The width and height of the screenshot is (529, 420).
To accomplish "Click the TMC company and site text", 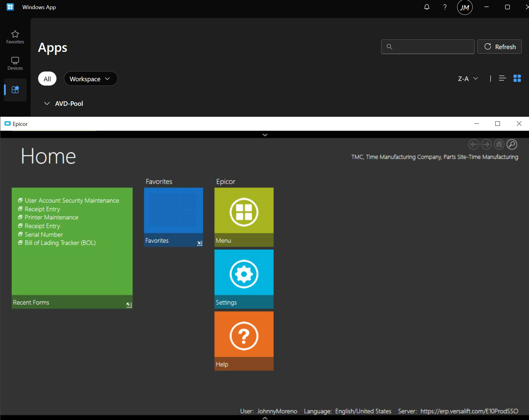I will click(434, 157).
